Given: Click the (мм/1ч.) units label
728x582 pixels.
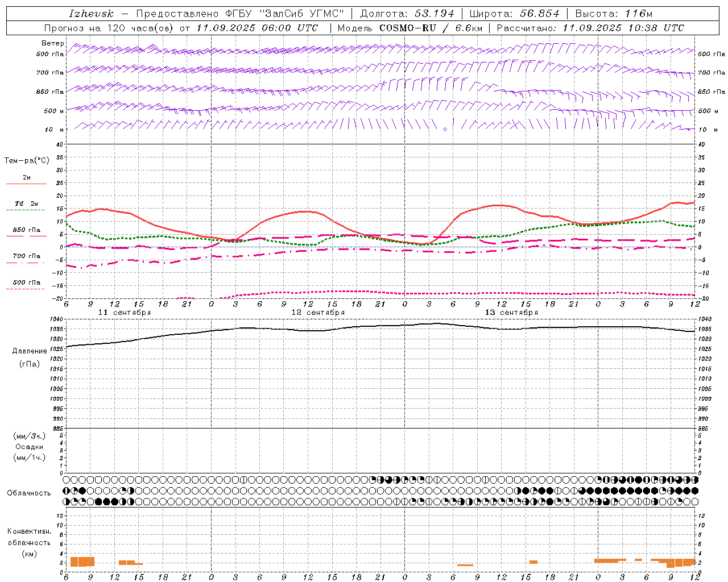Looking at the screenshot, I should [x=29, y=458].
